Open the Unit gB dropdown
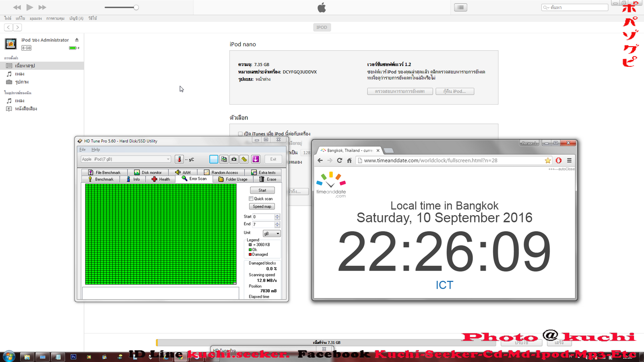 pyautogui.click(x=272, y=233)
